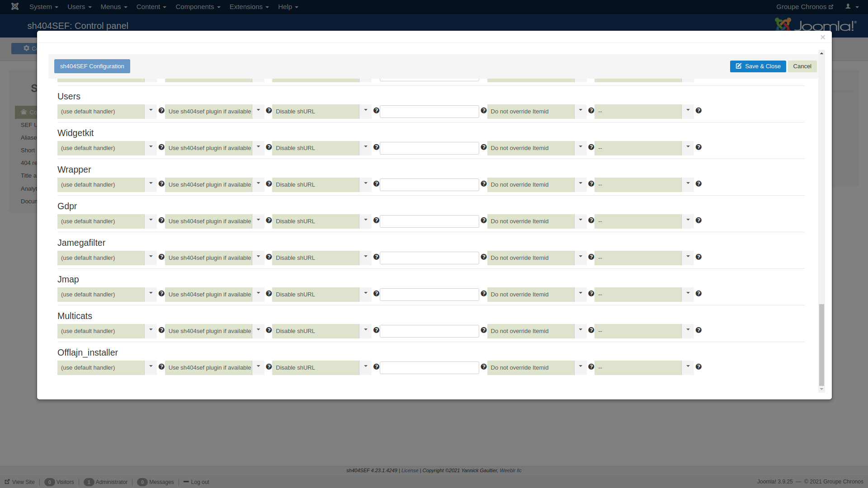Viewport: 868px width, 488px height.
Task: Click the Widgetkit text input field
Action: (x=429, y=148)
